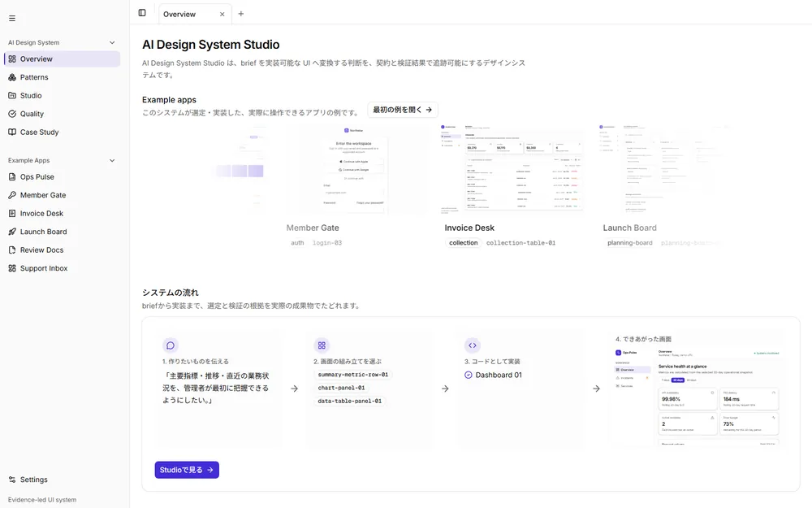Click the collection-table-01 label
The image size is (812, 508).
pyautogui.click(x=520, y=242)
